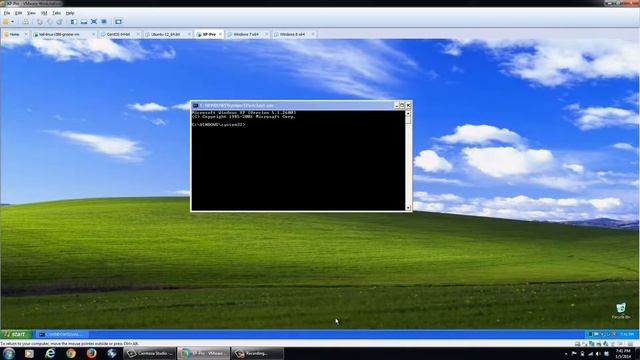Open the Windows 7 Start orb

(9, 353)
